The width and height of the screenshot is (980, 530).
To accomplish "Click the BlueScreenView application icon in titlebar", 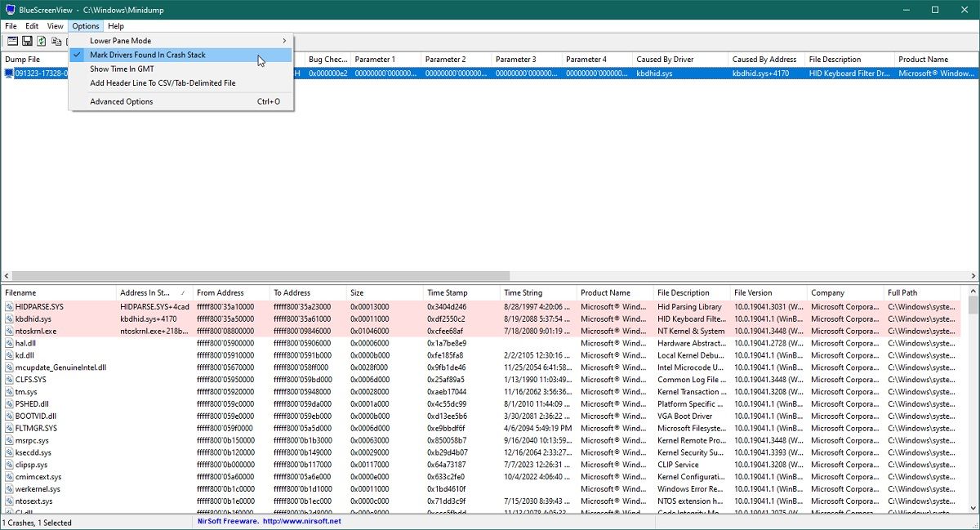I will pos(8,9).
